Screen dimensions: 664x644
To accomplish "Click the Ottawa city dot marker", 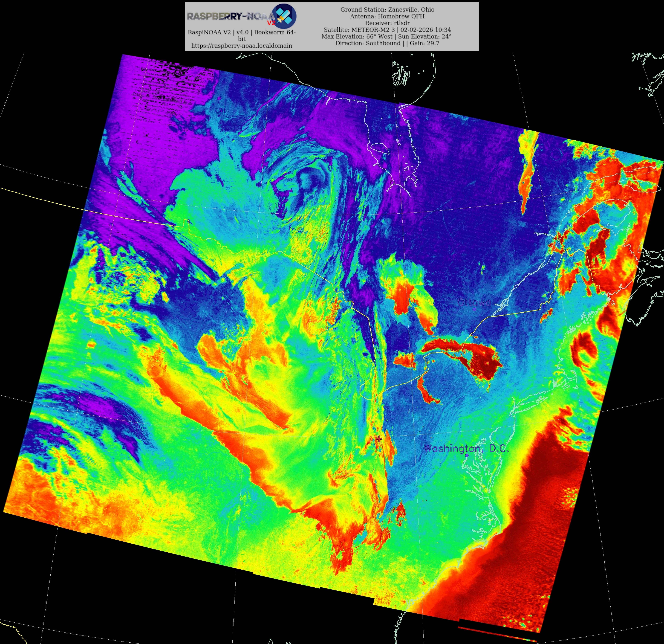I will [x=474, y=309].
